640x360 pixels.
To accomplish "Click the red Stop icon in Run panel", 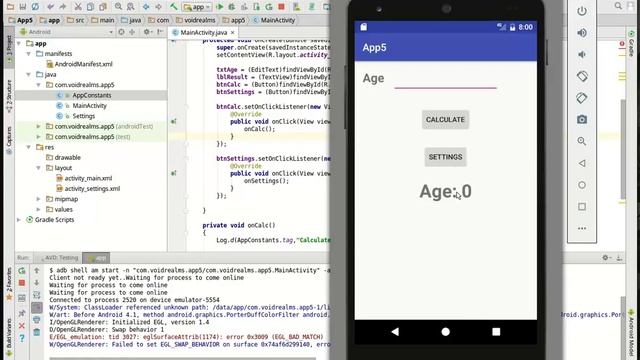I will [22, 283].
